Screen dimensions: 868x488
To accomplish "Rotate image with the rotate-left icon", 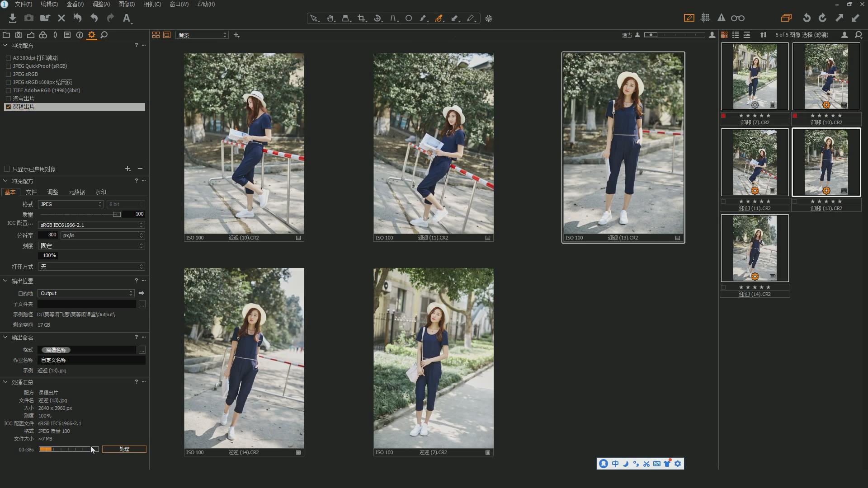I will tap(807, 18).
